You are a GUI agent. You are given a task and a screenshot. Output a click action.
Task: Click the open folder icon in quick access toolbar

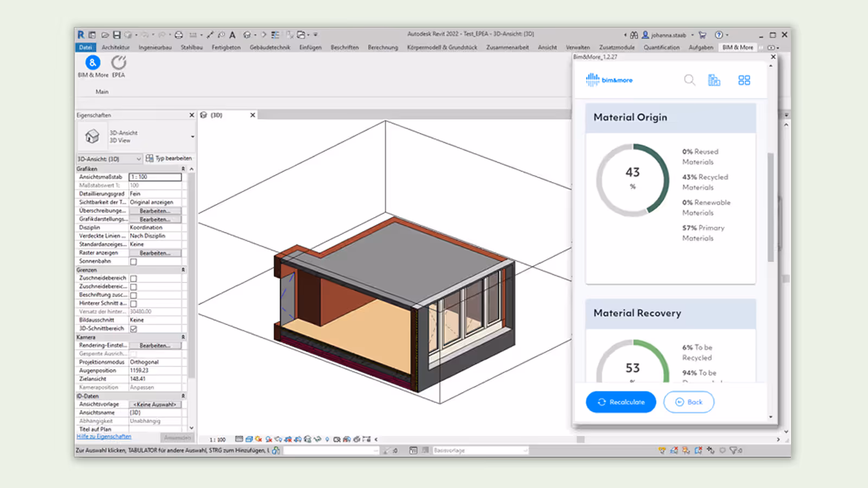(105, 35)
